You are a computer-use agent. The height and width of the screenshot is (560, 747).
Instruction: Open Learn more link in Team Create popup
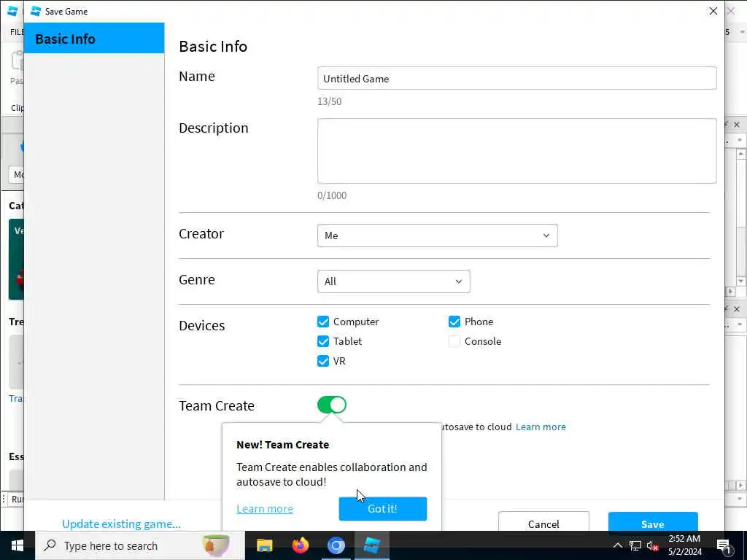tap(265, 508)
